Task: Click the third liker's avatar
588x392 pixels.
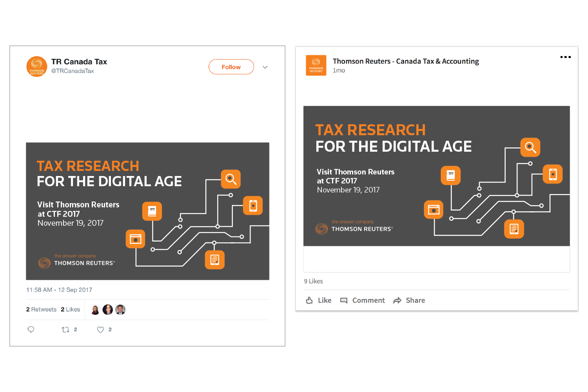Action: click(x=120, y=310)
